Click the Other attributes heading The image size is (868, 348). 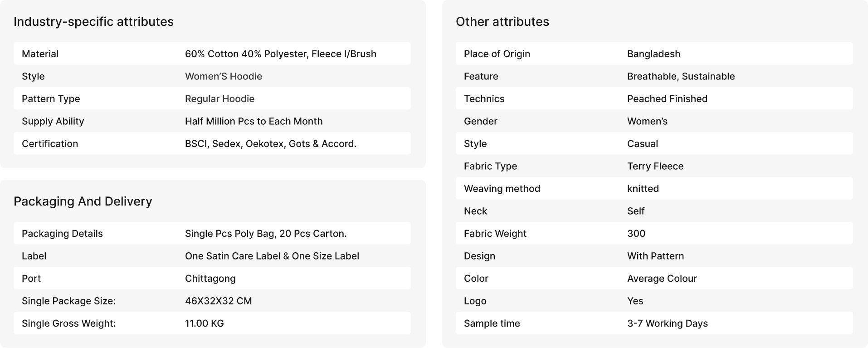(x=502, y=22)
